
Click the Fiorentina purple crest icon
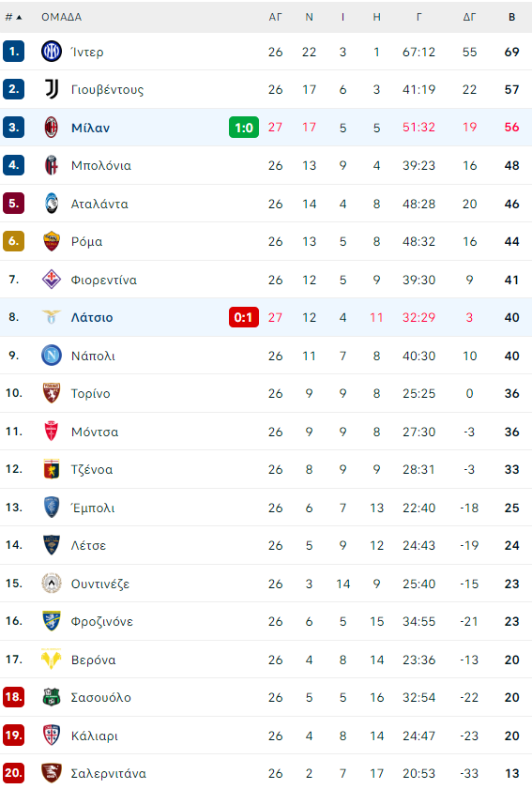[52, 280]
